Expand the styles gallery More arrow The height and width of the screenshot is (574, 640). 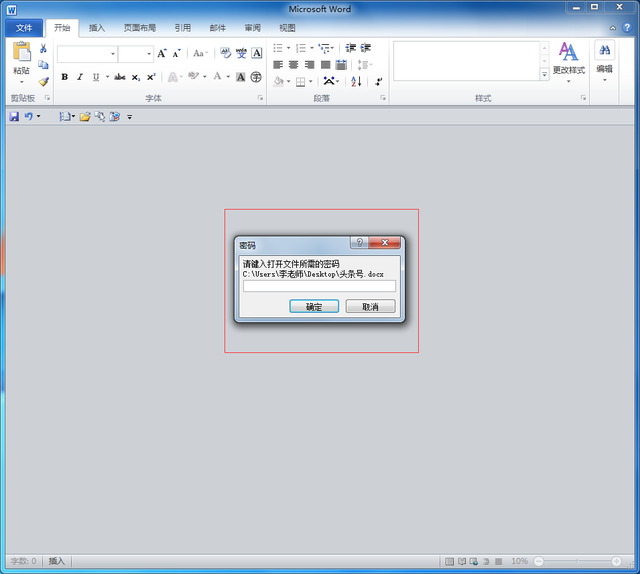(544, 74)
